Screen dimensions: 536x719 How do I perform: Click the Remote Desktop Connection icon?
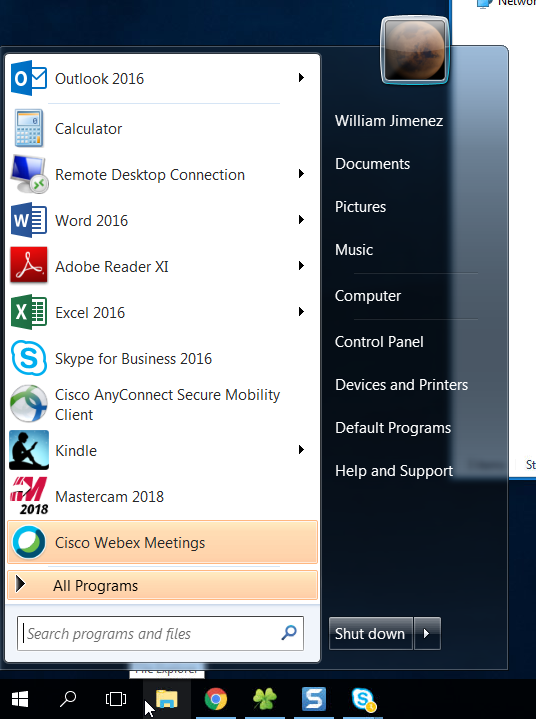(x=29, y=174)
